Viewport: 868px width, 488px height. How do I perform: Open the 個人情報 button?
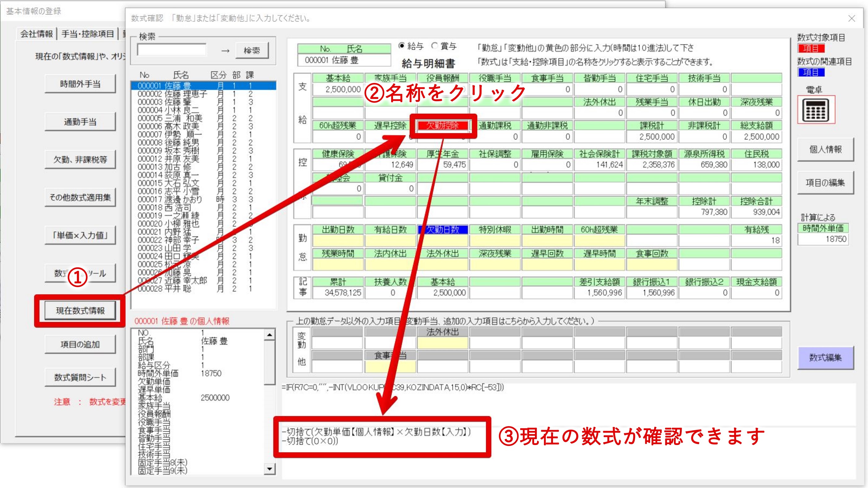tap(825, 149)
